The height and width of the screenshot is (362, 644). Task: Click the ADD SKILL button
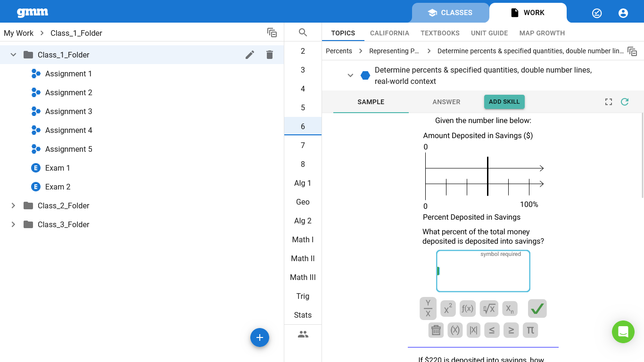[504, 102]
